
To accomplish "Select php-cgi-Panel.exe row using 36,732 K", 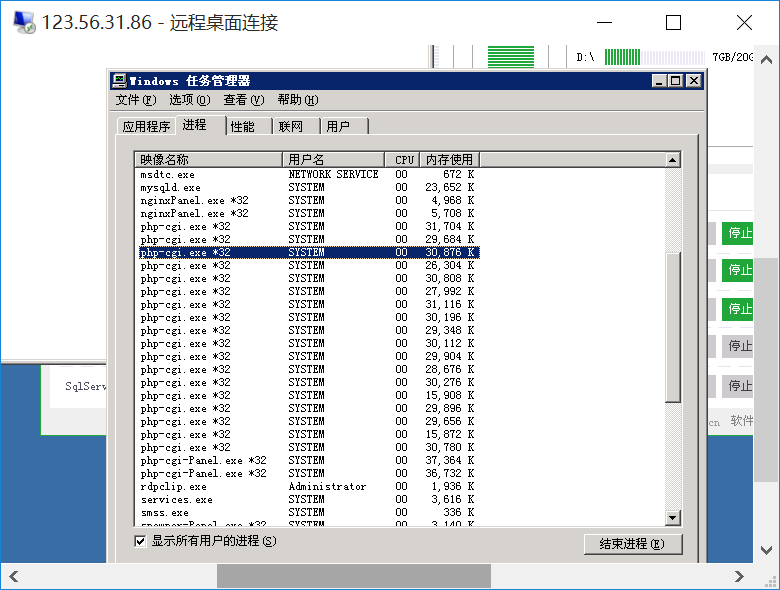I will 307,473.
